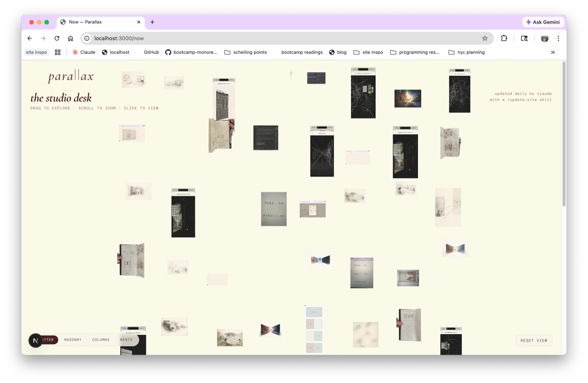Open the extensions puzzle-piece icon
The height and width of the screenshot is (383, 588).
pyautogui.click(x=504, y=38)
